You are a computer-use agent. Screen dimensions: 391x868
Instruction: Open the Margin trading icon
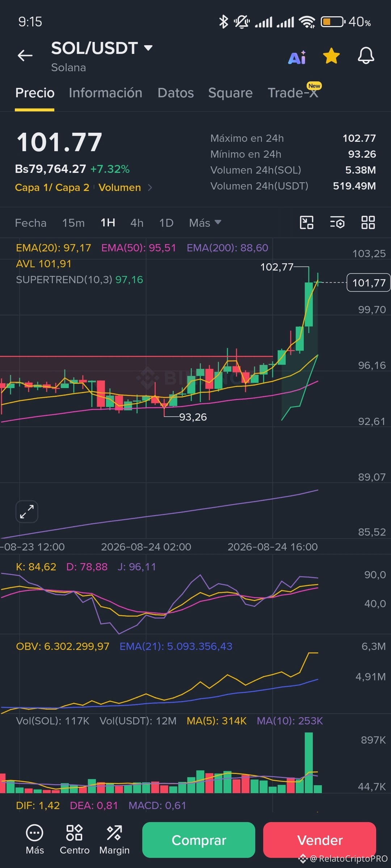coord(114,839)
